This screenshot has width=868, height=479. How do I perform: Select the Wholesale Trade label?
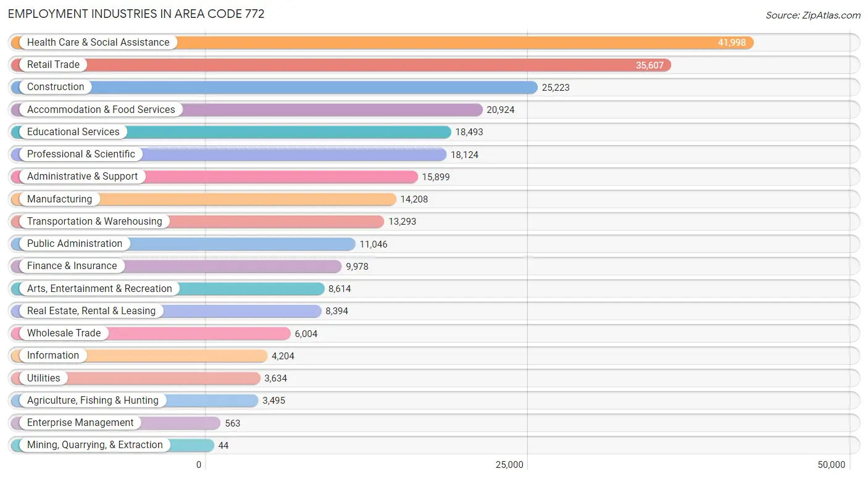pos(64,333)
